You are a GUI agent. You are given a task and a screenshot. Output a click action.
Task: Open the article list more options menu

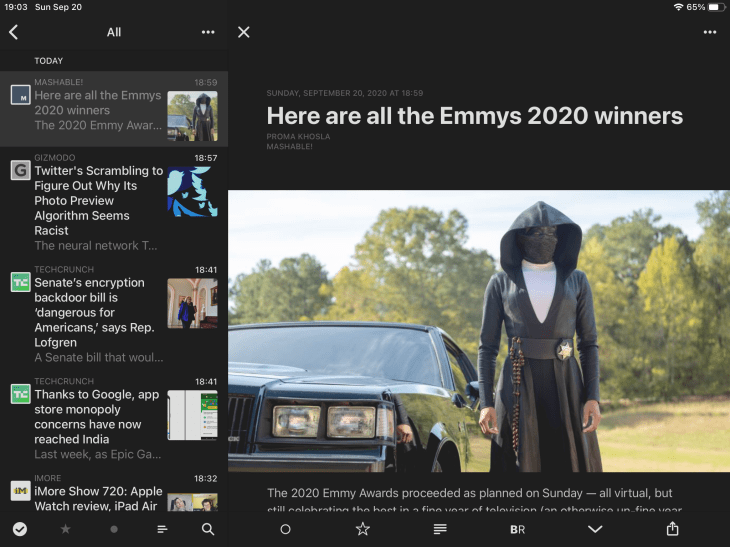[x=208, y=32]
